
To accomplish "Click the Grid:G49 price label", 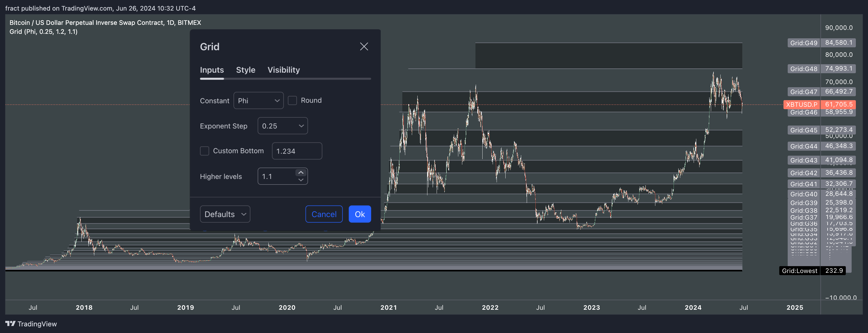I will point(804,43).
